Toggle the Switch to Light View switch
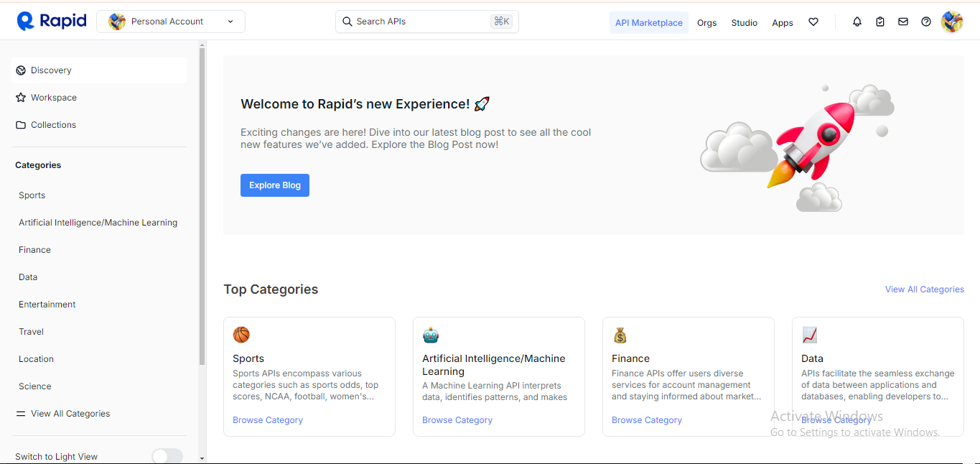 click(x=167, y=456)
